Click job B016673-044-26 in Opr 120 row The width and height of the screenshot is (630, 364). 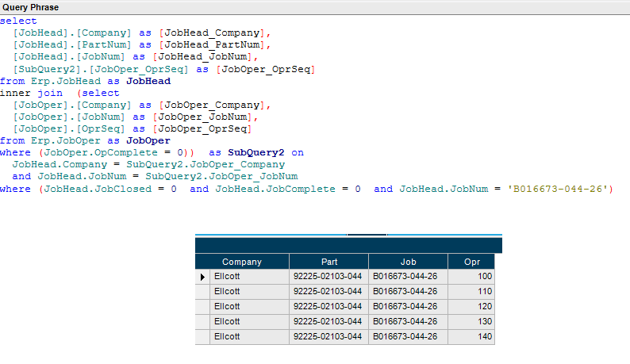tap(408, 307)
